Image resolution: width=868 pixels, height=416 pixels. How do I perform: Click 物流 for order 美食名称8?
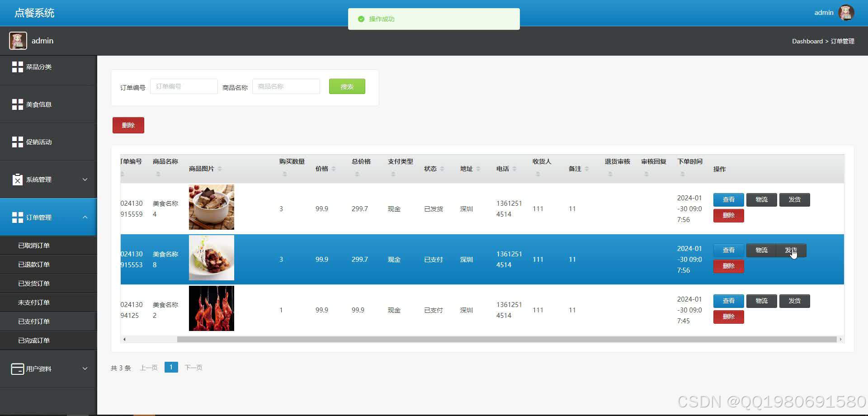[762, 251]
